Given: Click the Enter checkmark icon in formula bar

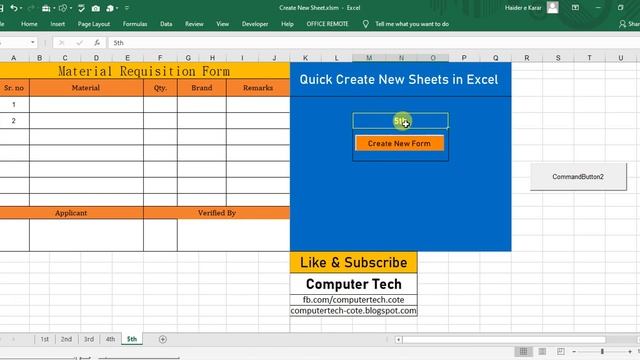Looking at the screenshot, I should [80, 42].
